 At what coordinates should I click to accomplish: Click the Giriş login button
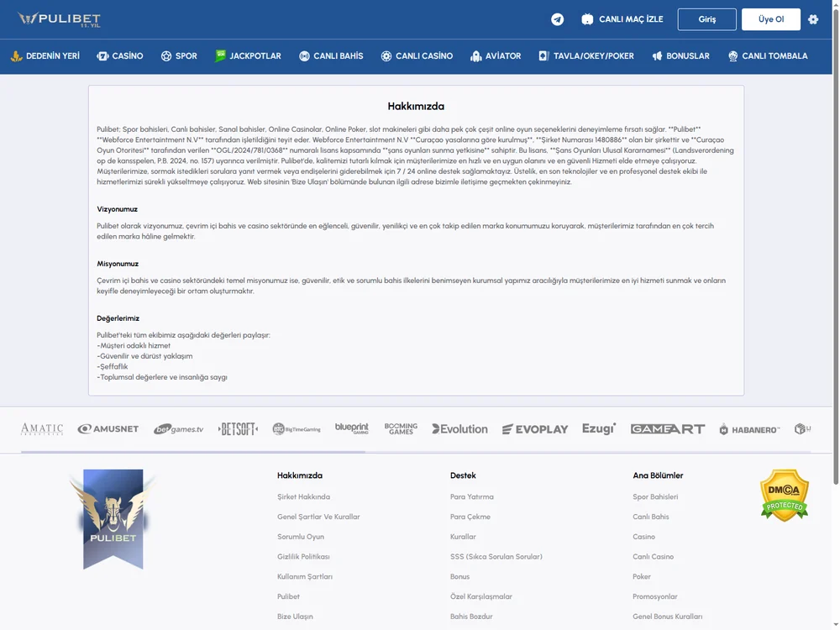706,19
